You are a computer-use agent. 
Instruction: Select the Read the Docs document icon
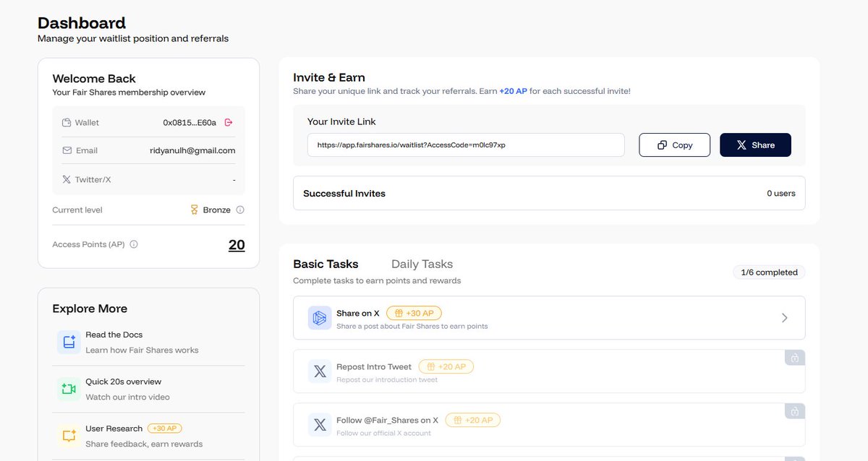pyautogui.click(x=68, y=341)
